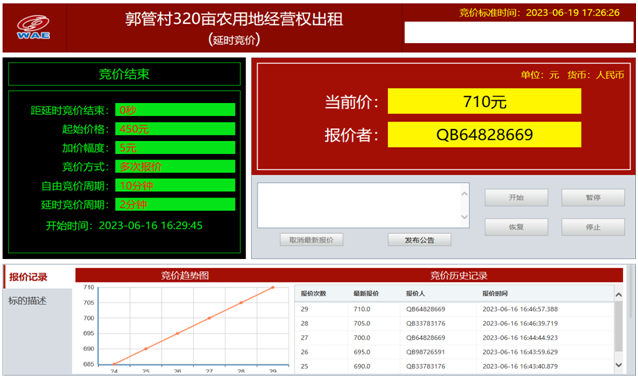
Task: Click history table scroll down arrow
Action: click(x=618, y=365)
